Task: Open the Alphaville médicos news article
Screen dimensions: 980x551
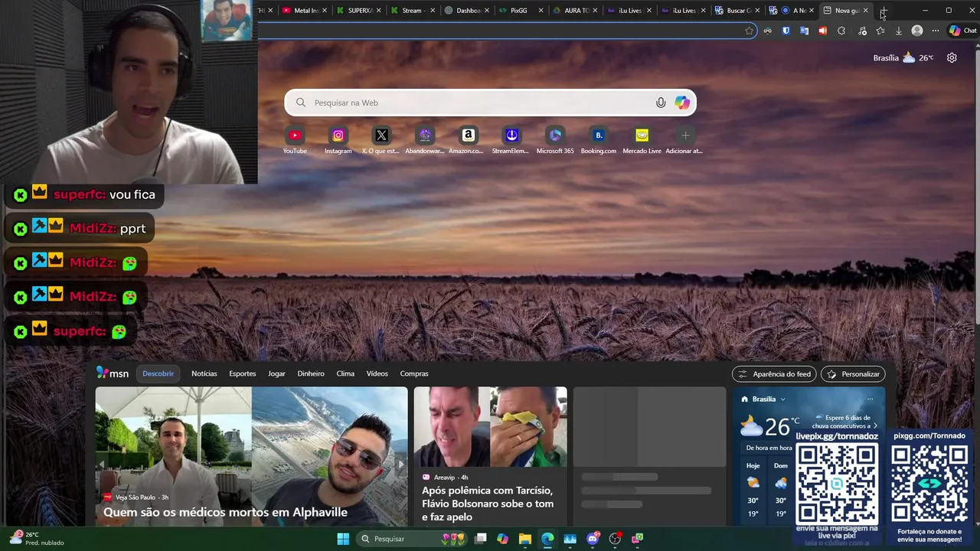Action: coord(225,512)
